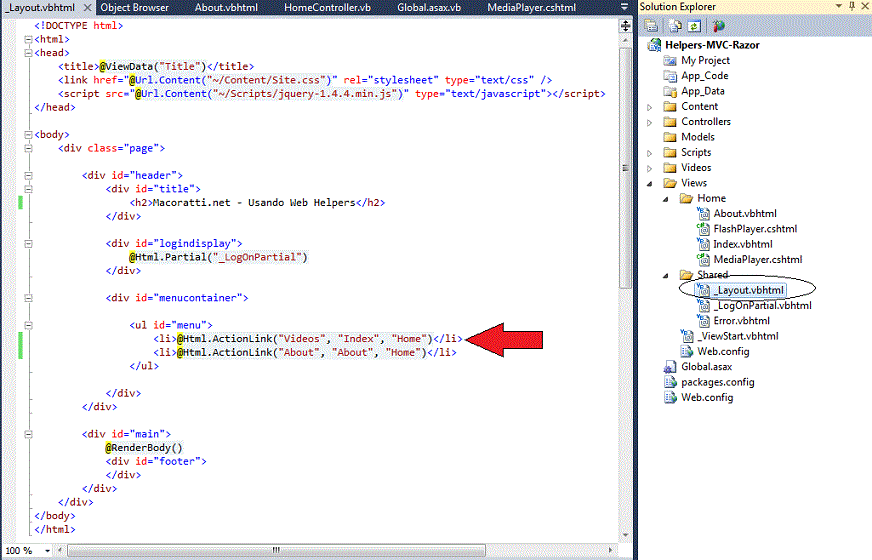Expand the Videos folder node
This screenshot has height=560, width=872.
point(649,168)
